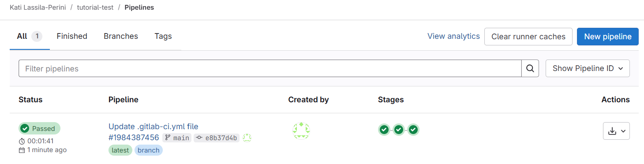The image size is (644, 164).
Task: Expand the artifacts download chevron
Action: [x=623, y=131]
